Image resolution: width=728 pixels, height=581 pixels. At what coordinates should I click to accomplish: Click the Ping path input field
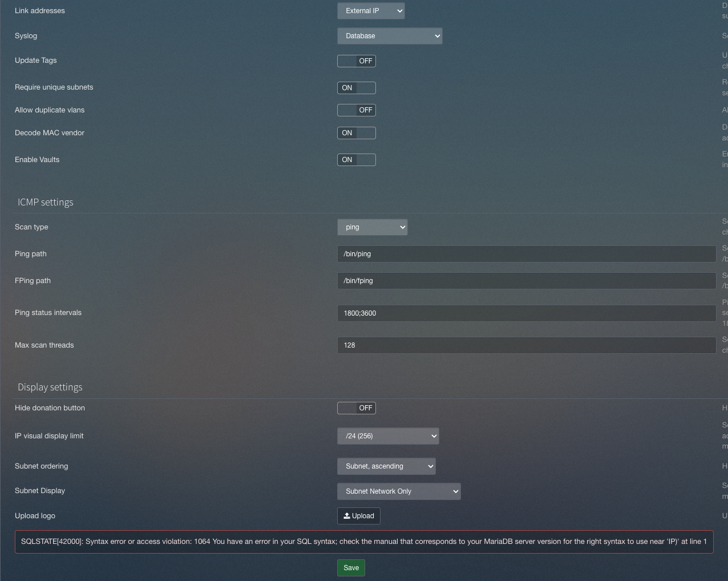point(526,253)
